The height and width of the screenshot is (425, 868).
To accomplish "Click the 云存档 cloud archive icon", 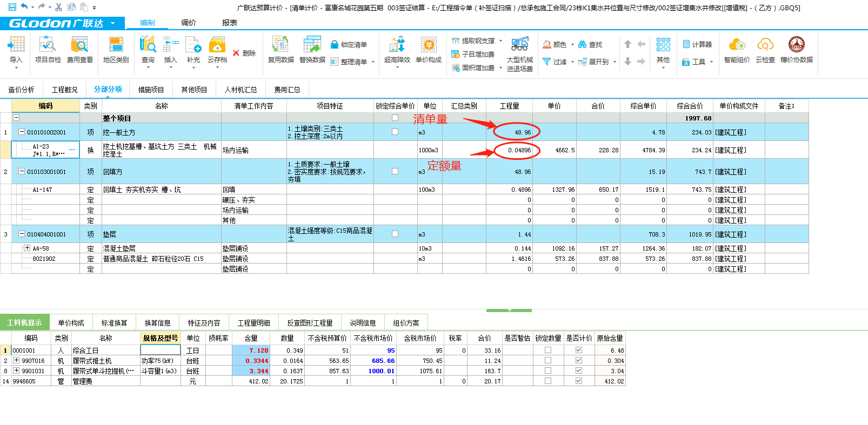I will pos(217,45).
